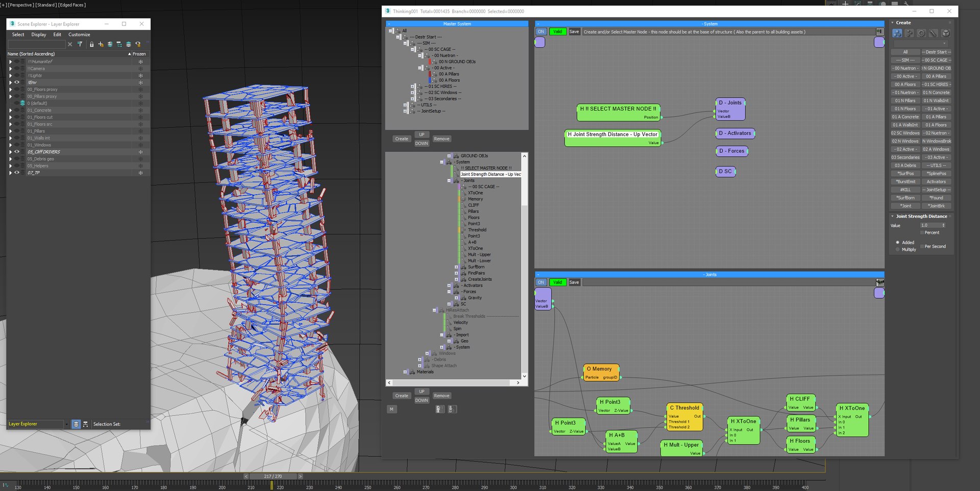The width and height of the screenshot is (980, 491).
Task: Click the green Valid button in Joints panel
Action: coord(557,283)
